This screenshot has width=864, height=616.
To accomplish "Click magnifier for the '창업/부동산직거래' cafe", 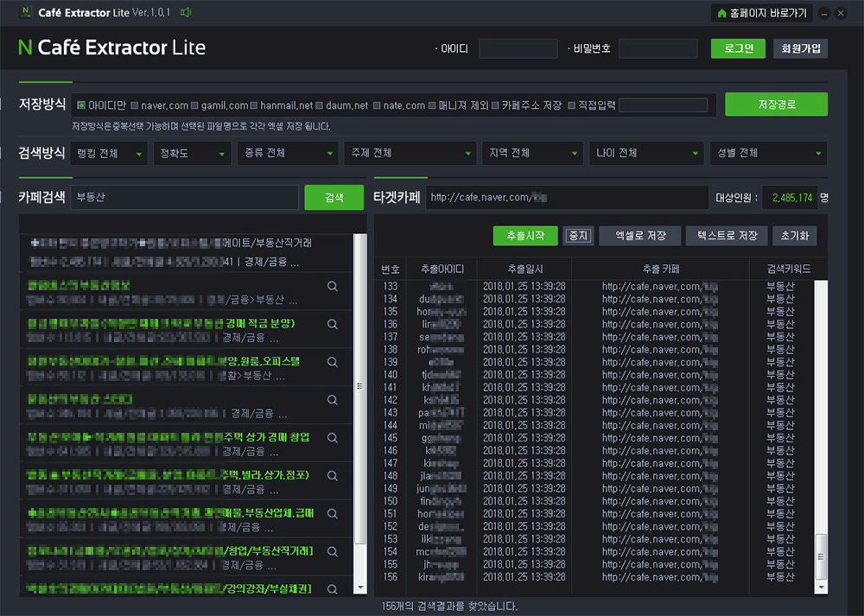I will pyautogui.click(x=333, y=551).
